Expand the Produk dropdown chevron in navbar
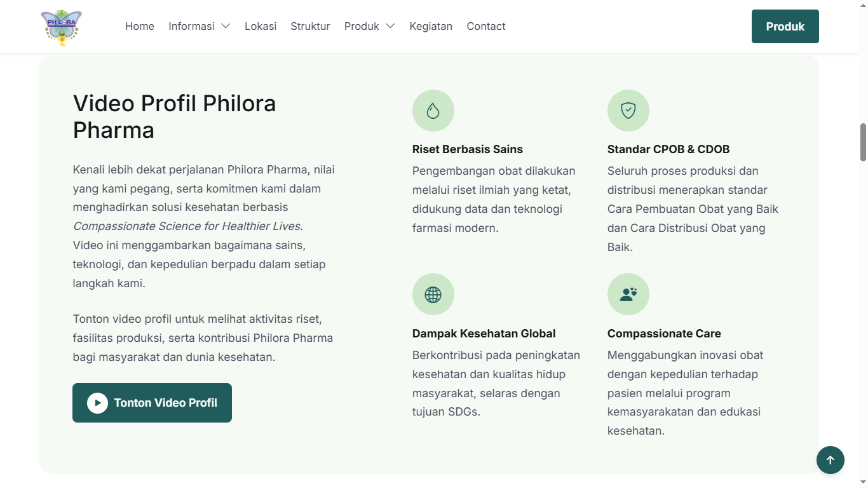 coord(390,26)
